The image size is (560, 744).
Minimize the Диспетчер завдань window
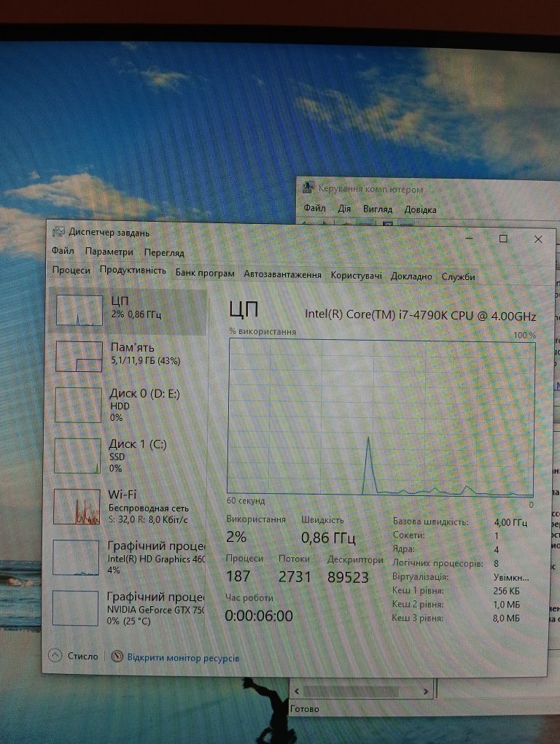pos(469,239)
